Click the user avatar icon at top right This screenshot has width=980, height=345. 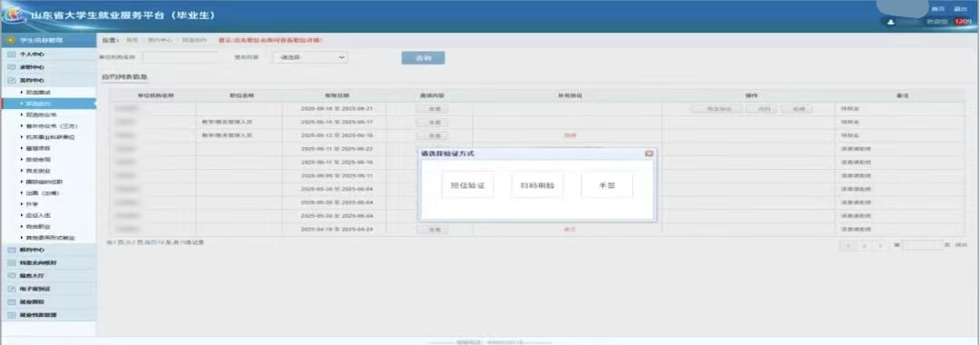pyautogui.click(x=891, y=22)
